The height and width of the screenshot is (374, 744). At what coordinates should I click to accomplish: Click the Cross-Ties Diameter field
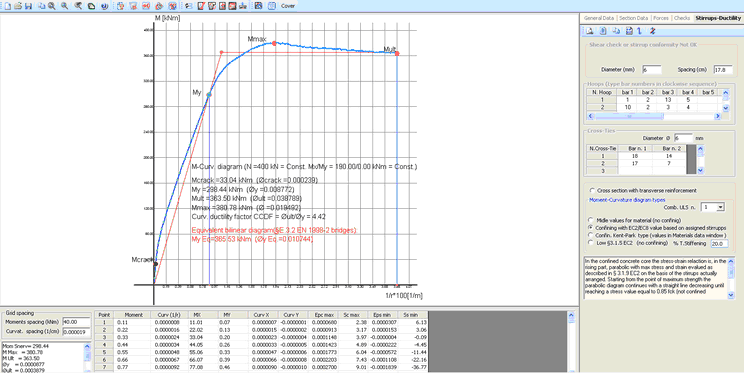coord(683,138)
